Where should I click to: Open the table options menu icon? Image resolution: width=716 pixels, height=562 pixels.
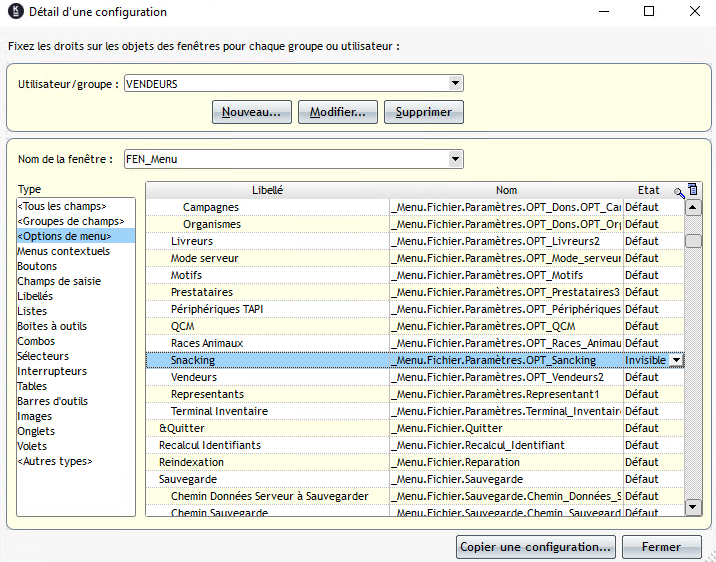click(x=693, y=190)
